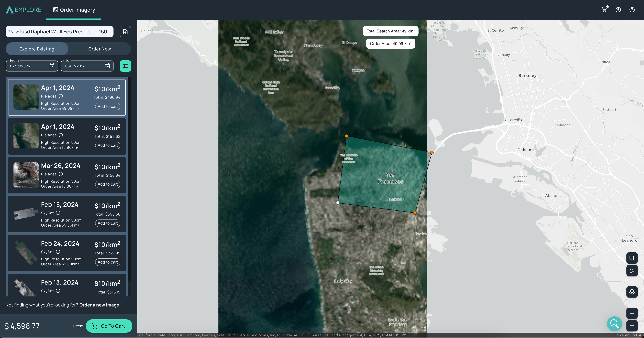Add Mar 26, 2024 image to cart
Screen dimensions: 644x338
108,184
